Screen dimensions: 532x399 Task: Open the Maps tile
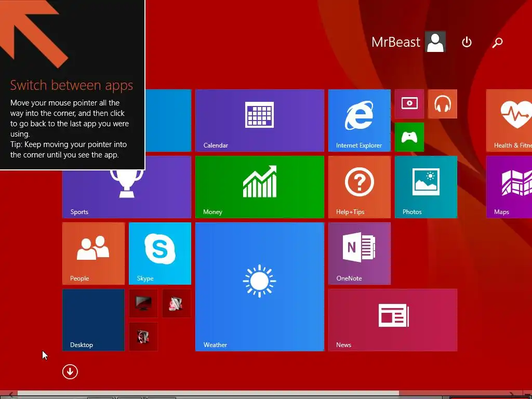[509, 187]
